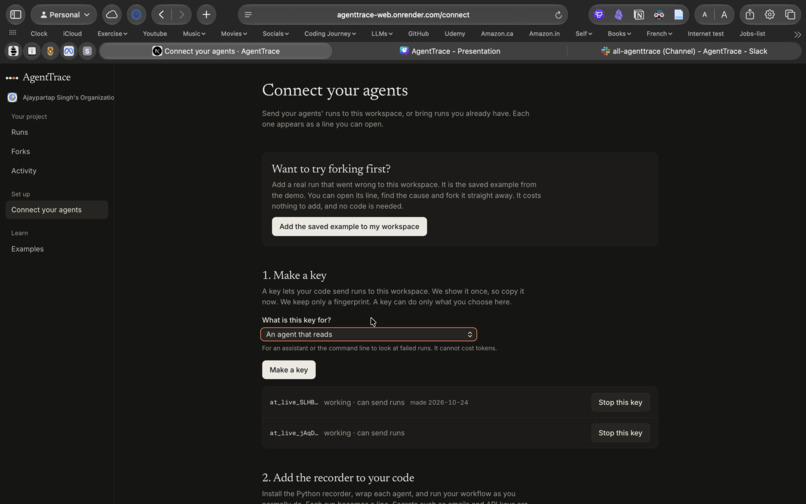Screen dimensions: 806x504
Task: Click the glasses extension icon
Action: (x=658, y=14)
